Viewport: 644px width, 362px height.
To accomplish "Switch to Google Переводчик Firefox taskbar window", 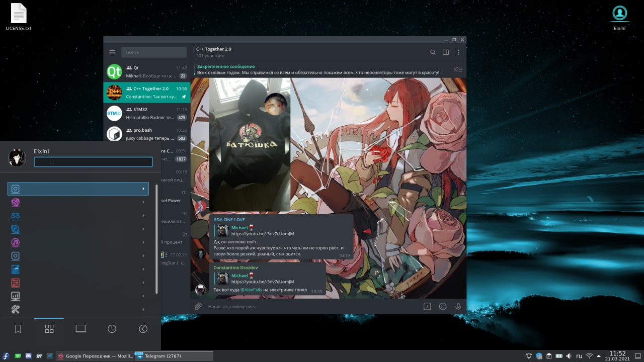I will 95,356.
